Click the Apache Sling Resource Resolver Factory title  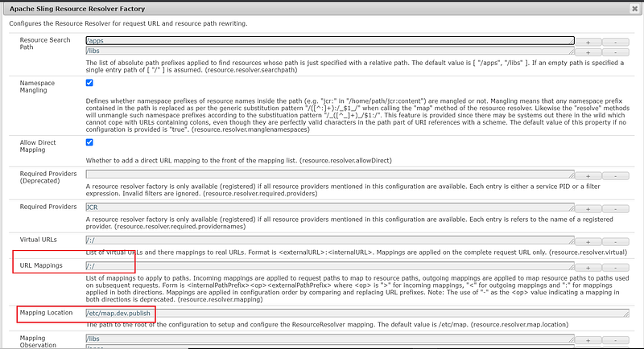click(x=77, y=9)
